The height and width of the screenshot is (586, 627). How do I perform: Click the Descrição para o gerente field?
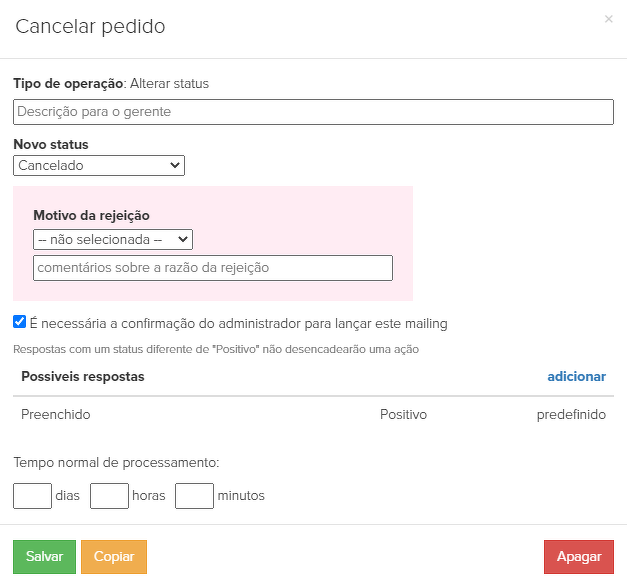click(x=313, y=112)
